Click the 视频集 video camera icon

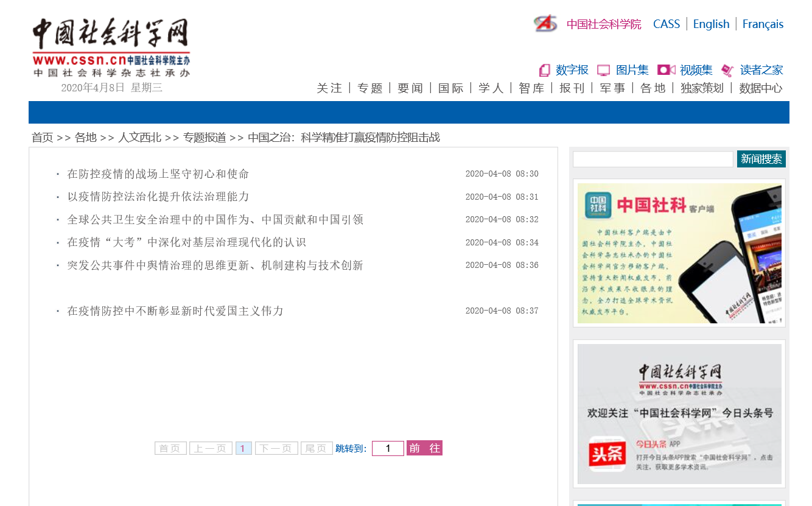click(x=666, y=70)
